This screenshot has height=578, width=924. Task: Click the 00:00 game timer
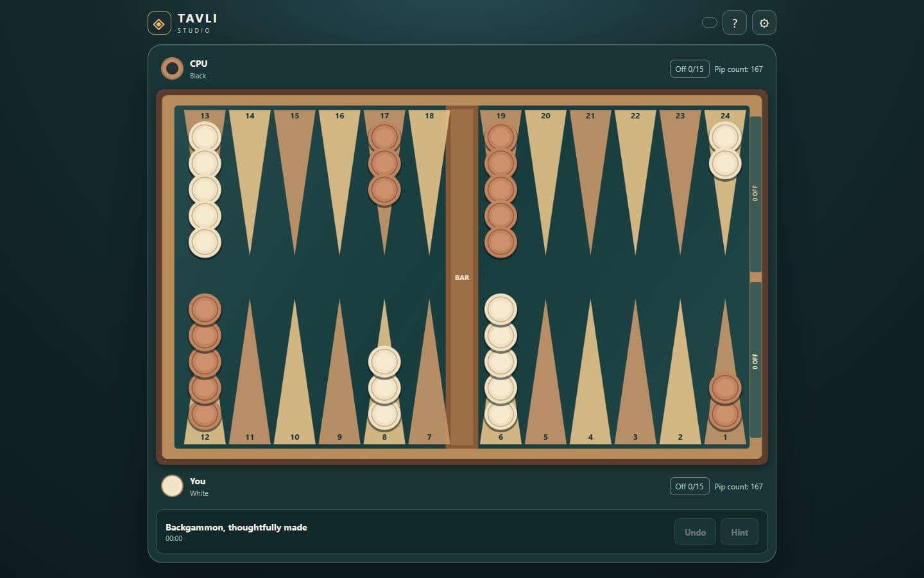(174, 539)
